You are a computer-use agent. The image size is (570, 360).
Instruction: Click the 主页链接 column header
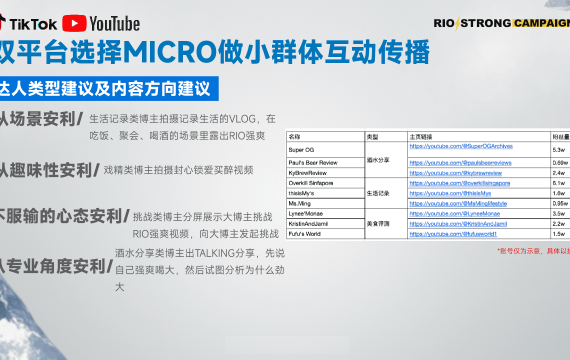(x=478, y=137)
